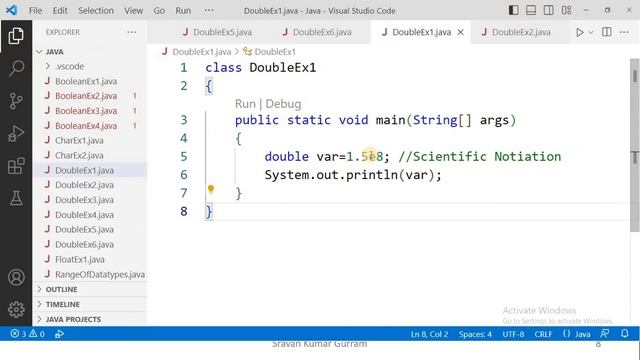Click Ln 8, Col 2 cursor position

(x=429, y=334)
